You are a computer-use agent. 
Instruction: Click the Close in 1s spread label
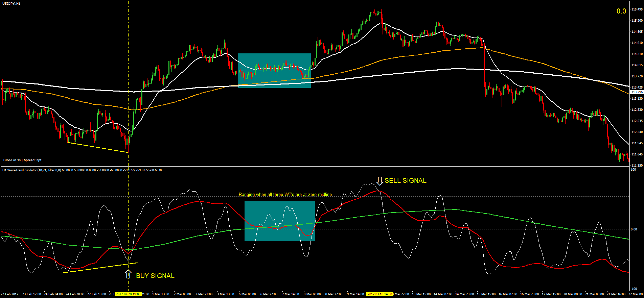tap(22, 160)
